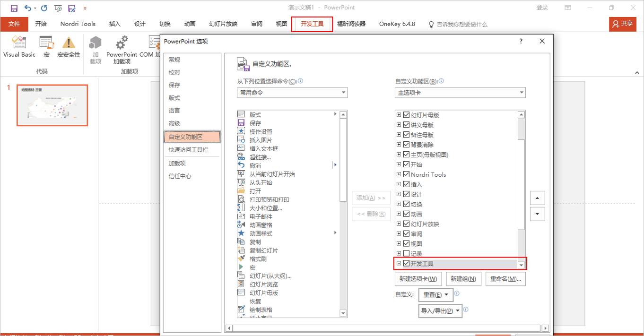Select the 打开 folder command
This screenshot has width=644, height=336.
point(255,191)
